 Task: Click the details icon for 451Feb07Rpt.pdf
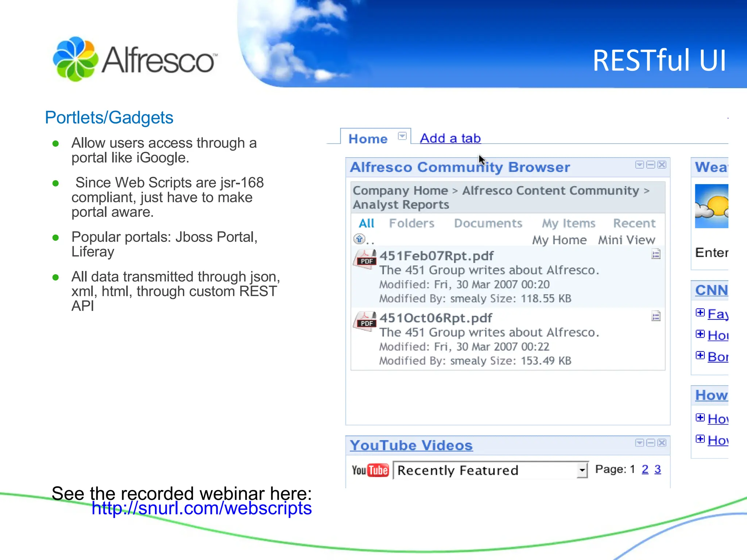pos(656,254)
